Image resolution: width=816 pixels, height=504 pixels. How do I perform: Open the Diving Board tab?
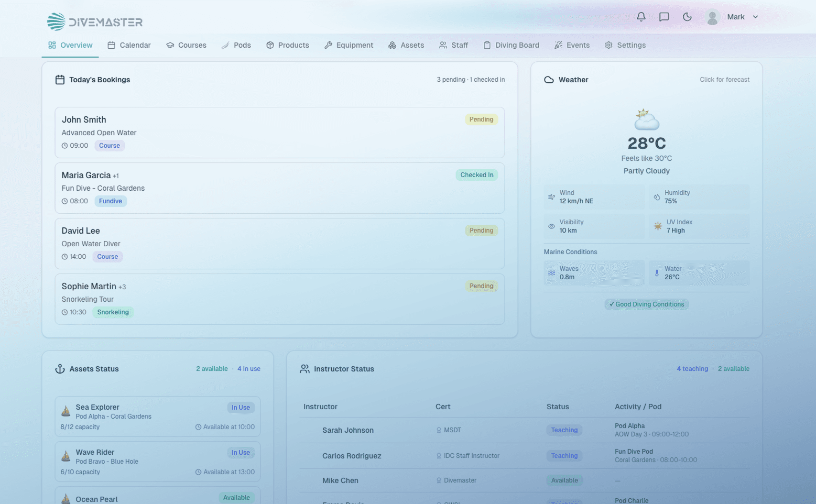511,45
